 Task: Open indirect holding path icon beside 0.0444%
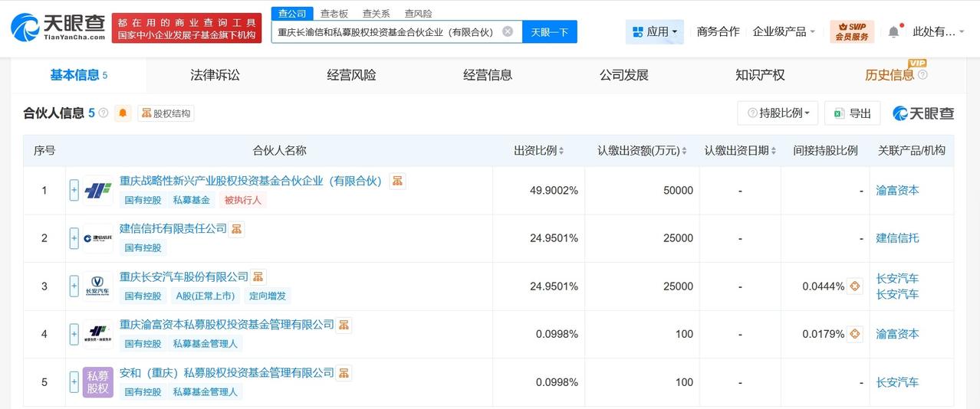(x=855, y=286)
